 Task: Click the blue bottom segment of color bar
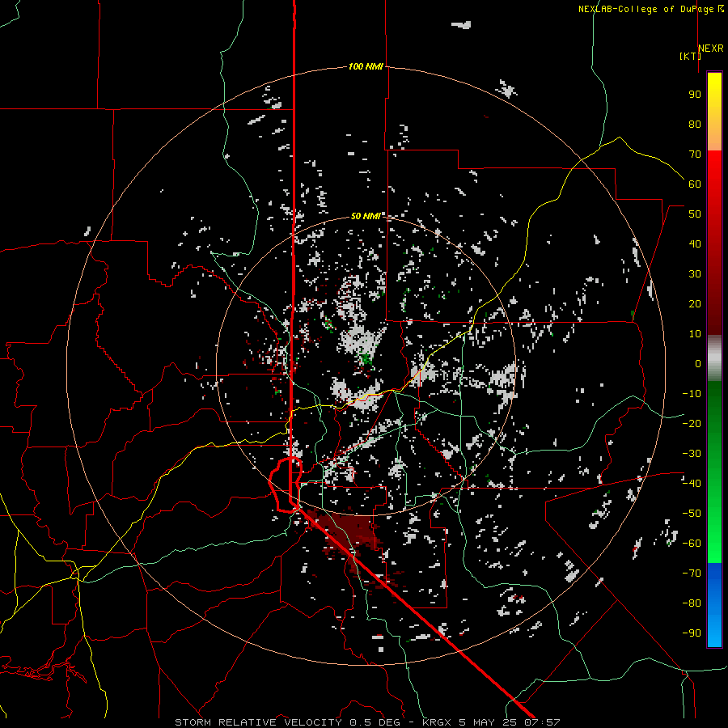click(714, 605)
